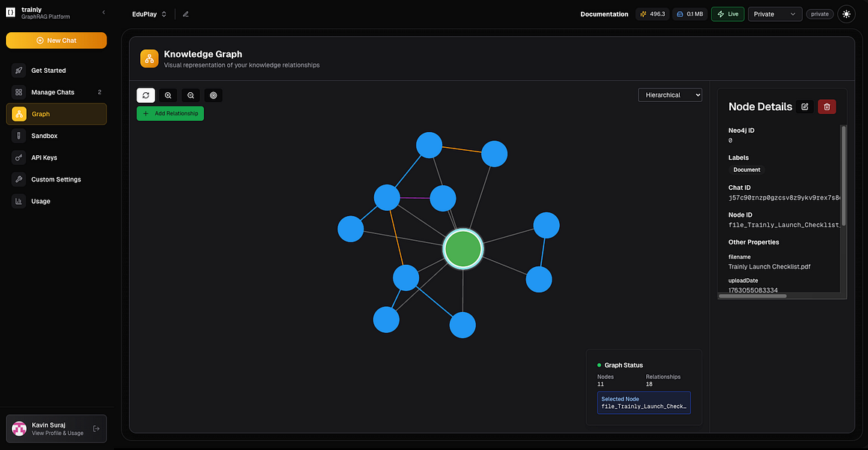
Task: Edit the node with the pencil icon
Action: point(805,107)
